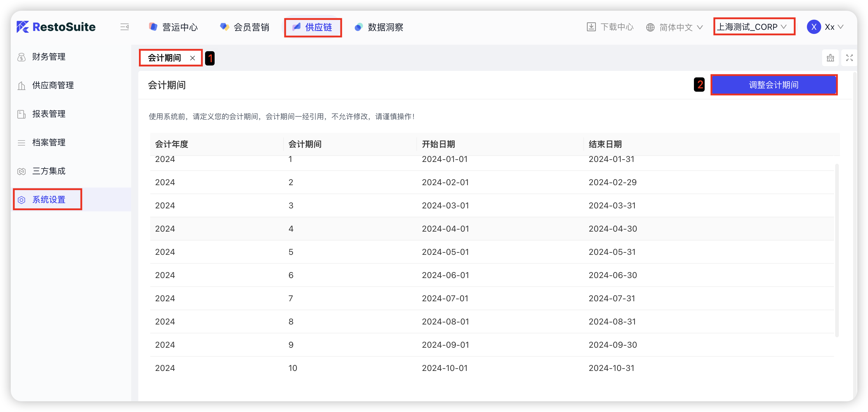Open 供应商管理 in the sidebar
The width and height of the screenshot is (868, 412).
pyautogui.click(x=53, y=85)
